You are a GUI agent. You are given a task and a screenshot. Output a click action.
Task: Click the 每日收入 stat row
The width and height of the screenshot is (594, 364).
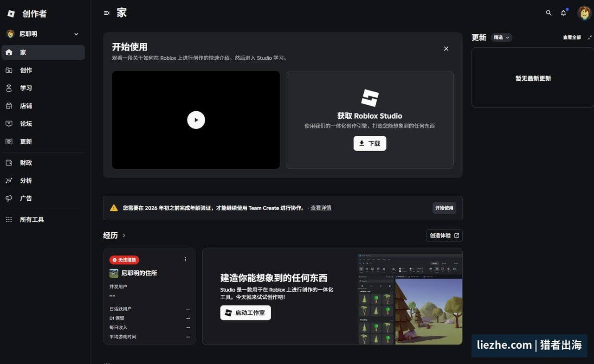[x=149, y=327]
